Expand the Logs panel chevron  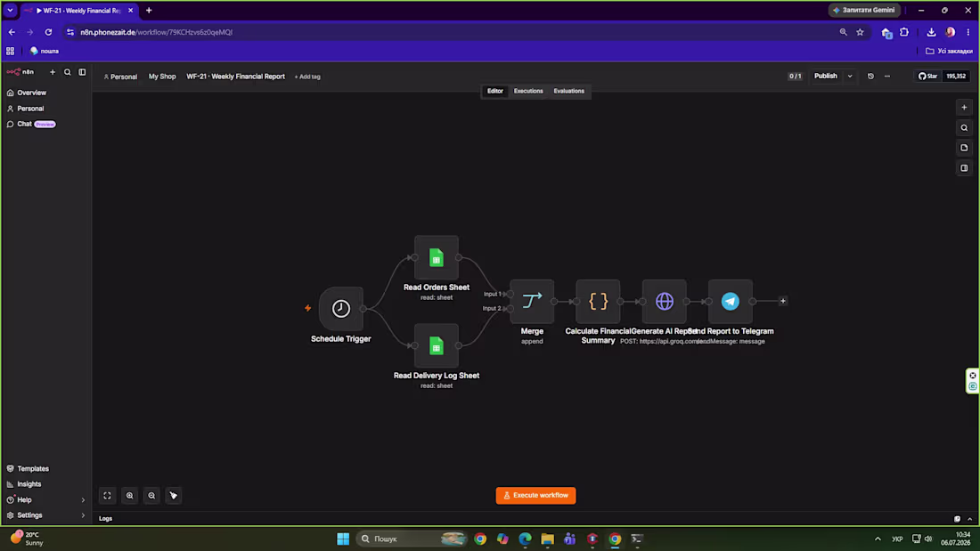pos(970,519)
